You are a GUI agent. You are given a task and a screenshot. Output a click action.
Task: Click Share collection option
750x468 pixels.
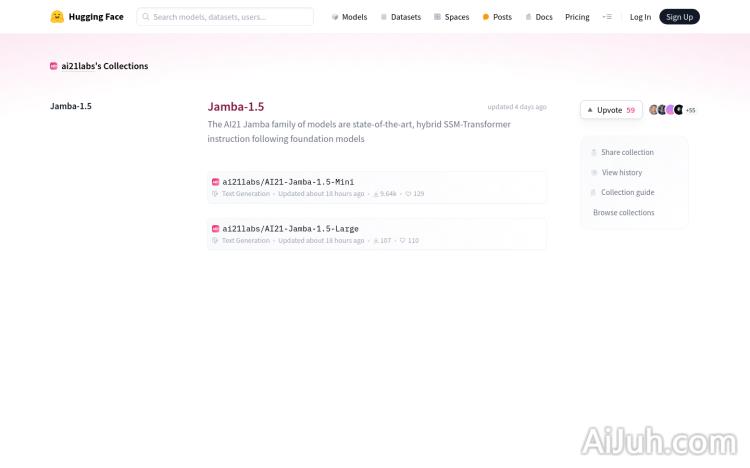627,152
